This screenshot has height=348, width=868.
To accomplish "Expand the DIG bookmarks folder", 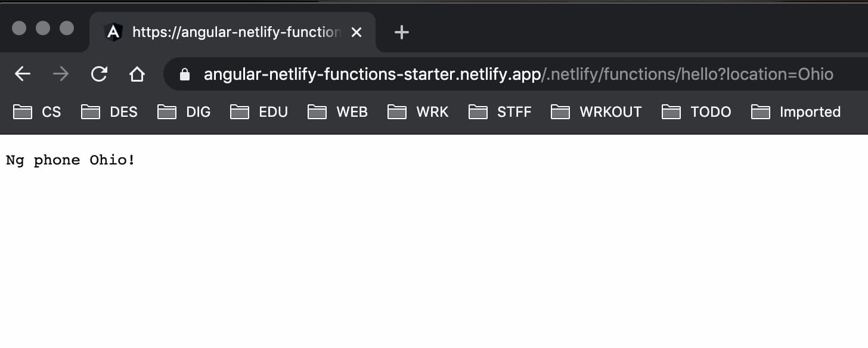I will point(184,112).
